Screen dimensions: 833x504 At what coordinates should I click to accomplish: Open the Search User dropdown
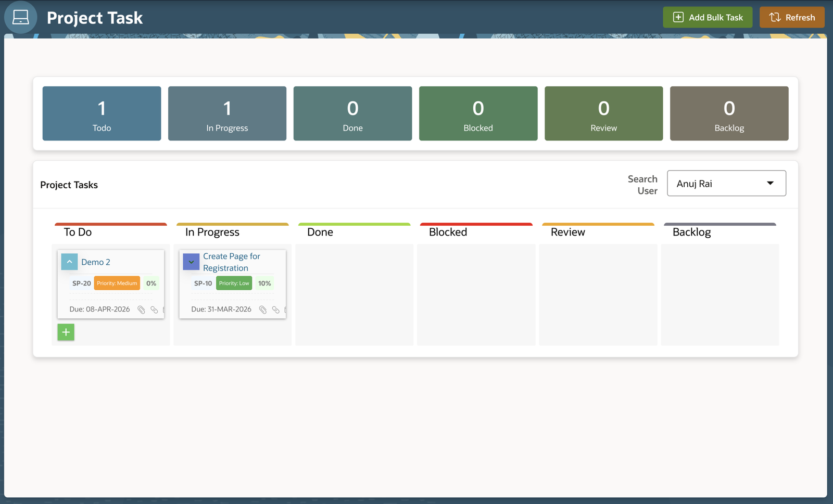pos(726,183)
